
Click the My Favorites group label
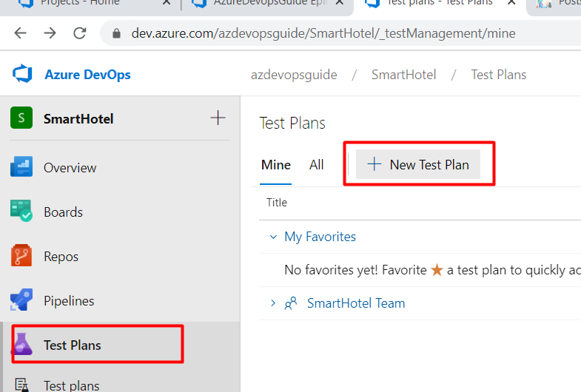tap(320, 237)
